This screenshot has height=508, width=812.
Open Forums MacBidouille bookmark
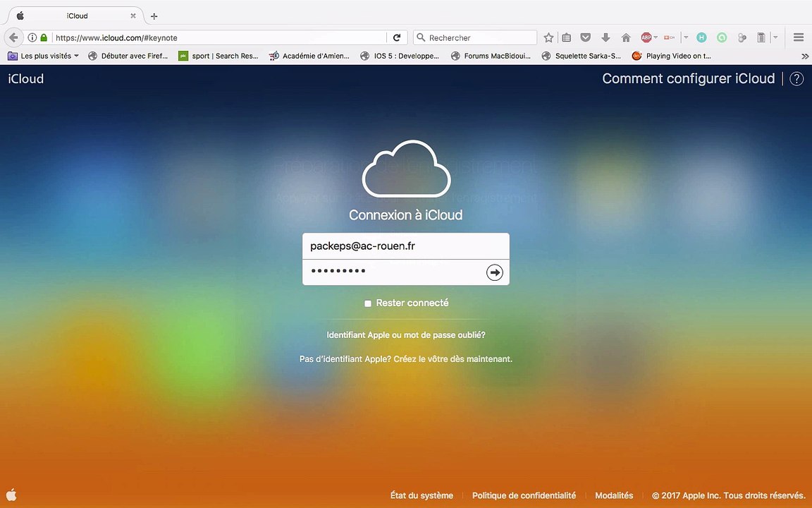click(491, 56)
